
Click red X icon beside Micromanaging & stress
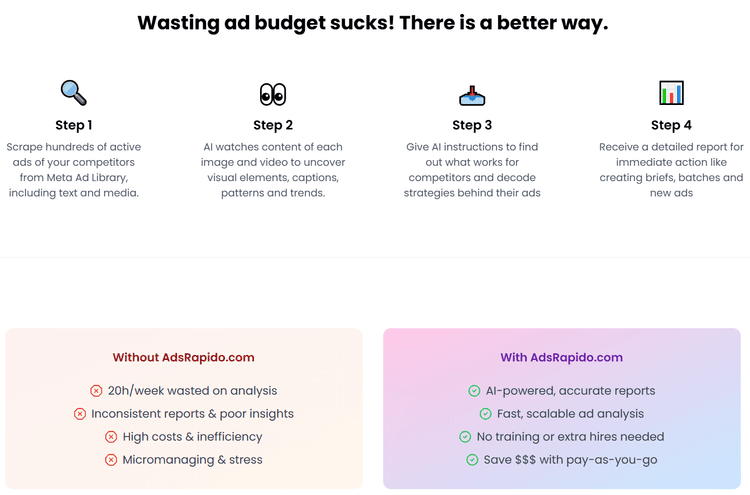point(111,460)
